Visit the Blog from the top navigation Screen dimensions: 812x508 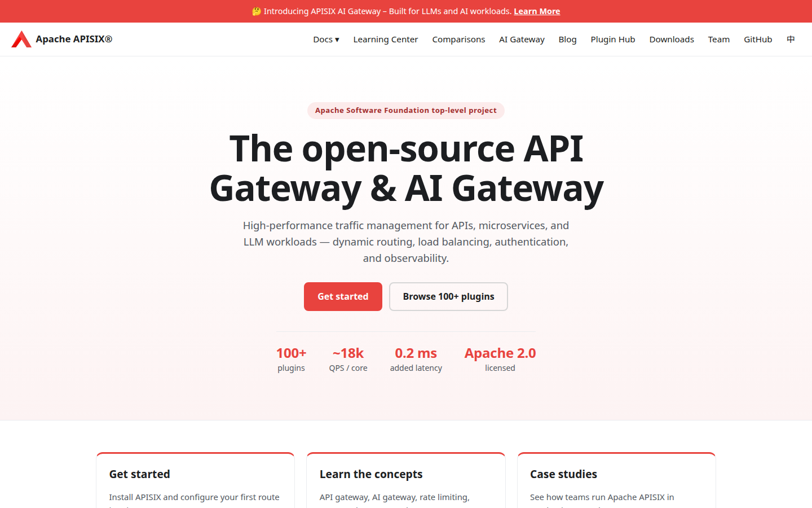[x=567, y=40]
